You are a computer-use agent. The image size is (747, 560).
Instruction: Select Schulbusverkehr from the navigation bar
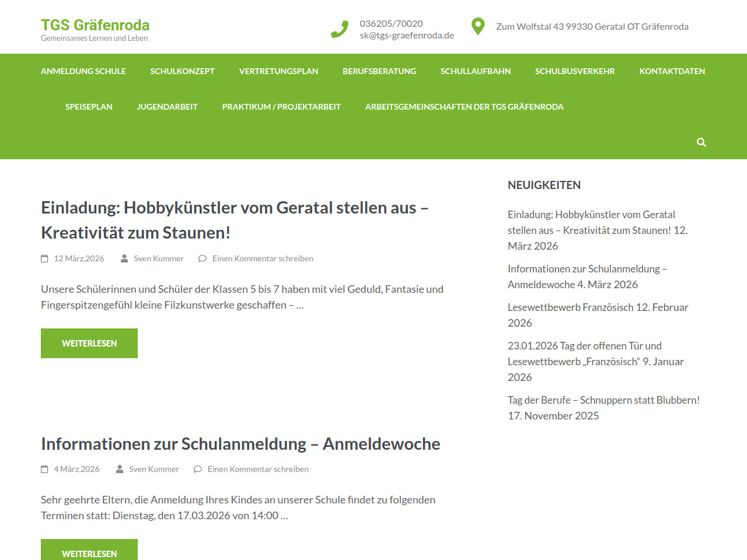tap(575, 71)
